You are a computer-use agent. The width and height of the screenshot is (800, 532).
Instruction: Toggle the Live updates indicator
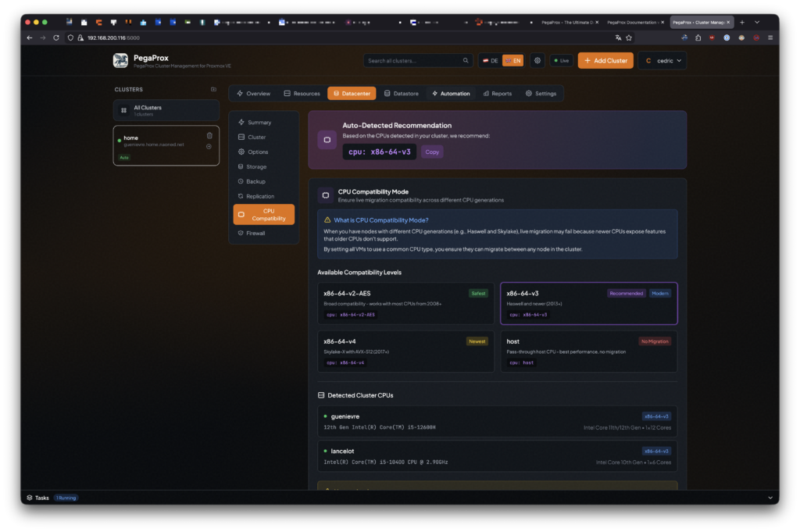pyautogui.click(x=561, y=60)
